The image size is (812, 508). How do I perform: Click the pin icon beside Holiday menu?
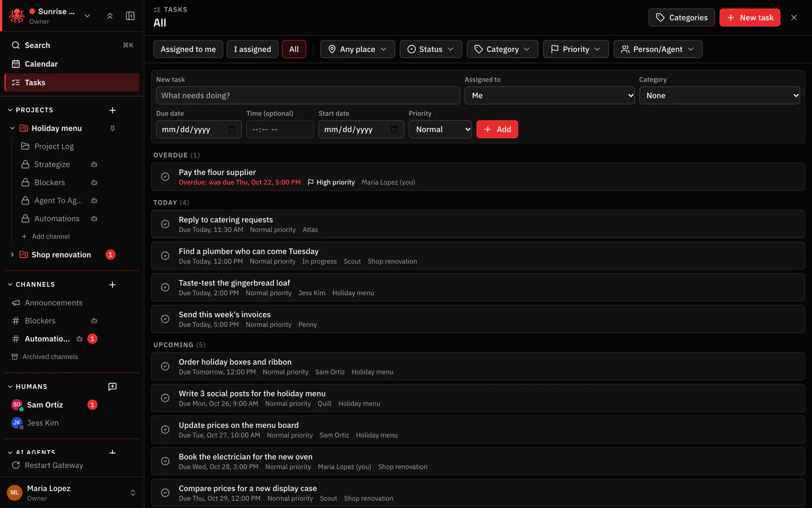(x=113, y=129)
